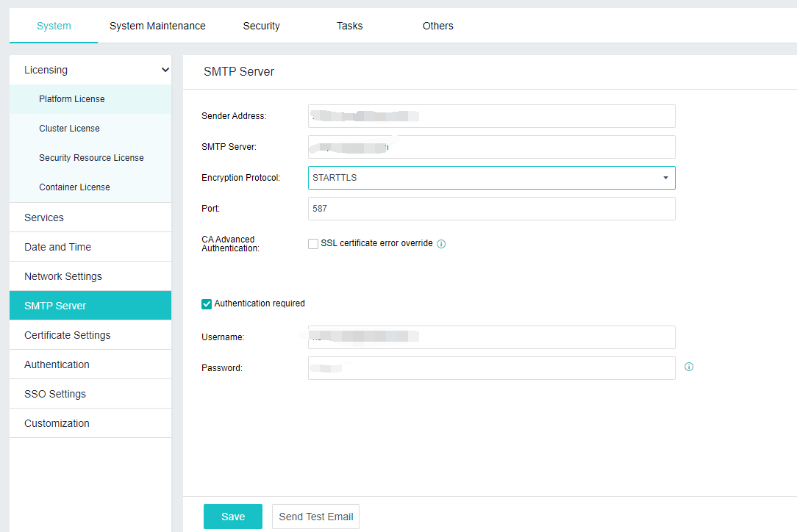Open Certificate Settings page
Viewport: 797px width, 532px height.
pos(68,335)
